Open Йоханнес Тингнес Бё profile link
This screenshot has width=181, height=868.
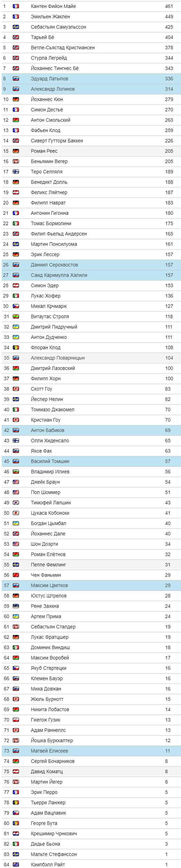(x=55, y=68)
